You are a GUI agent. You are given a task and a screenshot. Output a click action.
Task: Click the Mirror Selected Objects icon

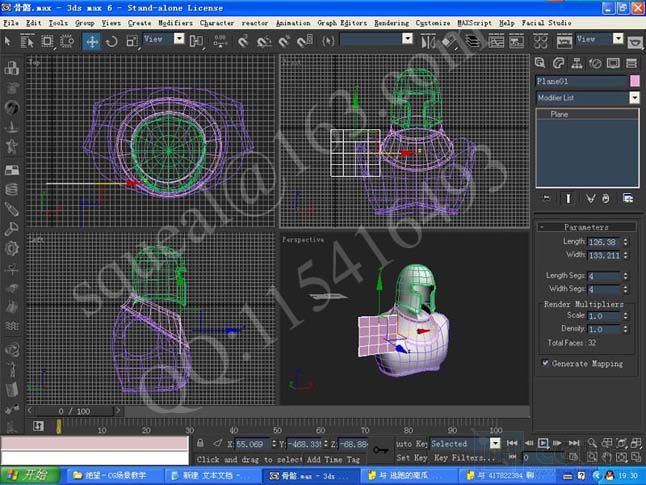(x=428, y=42)
